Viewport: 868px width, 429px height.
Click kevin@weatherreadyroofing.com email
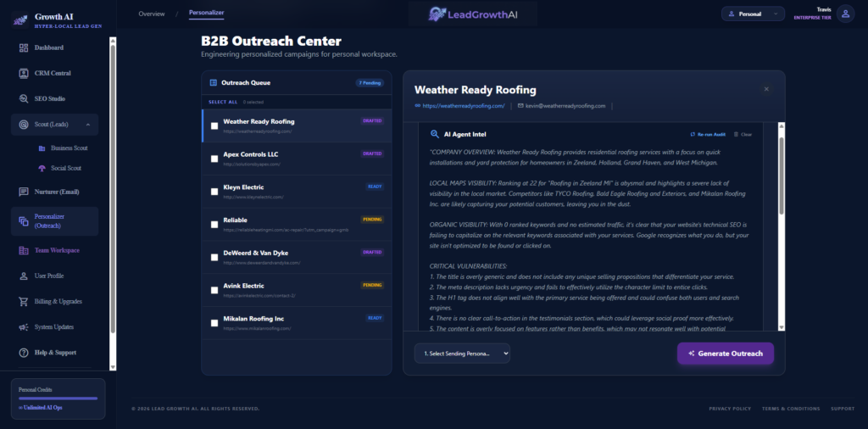565,106
